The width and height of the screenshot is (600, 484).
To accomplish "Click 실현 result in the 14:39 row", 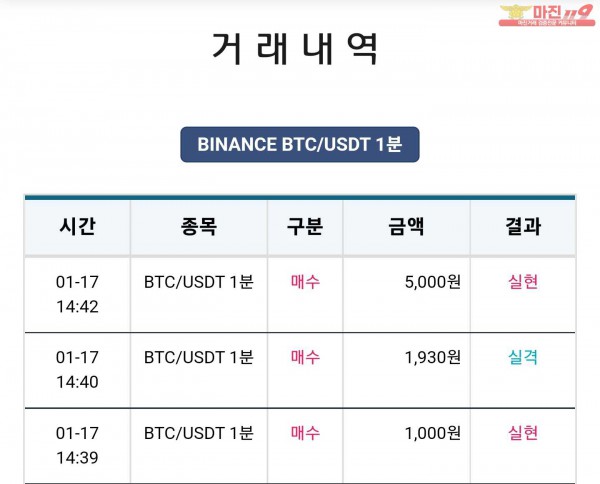I will 523,433.
